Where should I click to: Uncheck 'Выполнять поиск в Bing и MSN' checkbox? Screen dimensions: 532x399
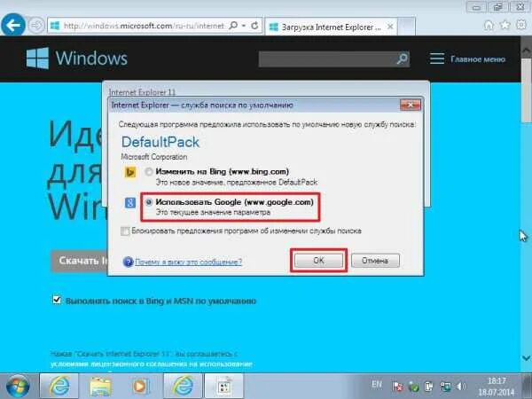(x=57, y=300)
